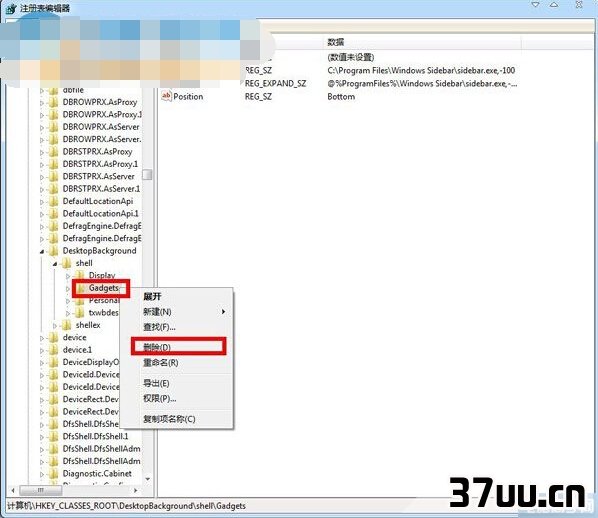
Task: Click the DefaultLocationApi folder icon
Action: pos(54,201)
